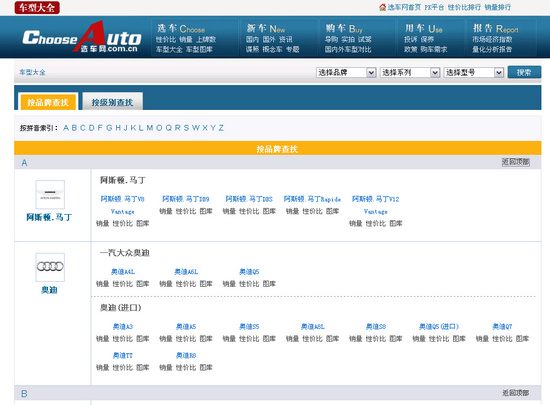Image resolution: width=550 pixels, height=405 pixels.
Task: Open the Audi four-rings logo thumbnail
Action: [x=50, y=267]
